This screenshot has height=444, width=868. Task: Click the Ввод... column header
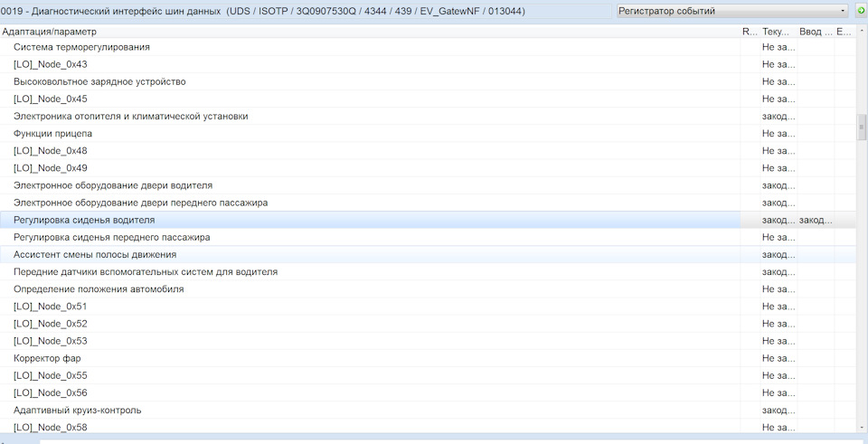point(816,32)
